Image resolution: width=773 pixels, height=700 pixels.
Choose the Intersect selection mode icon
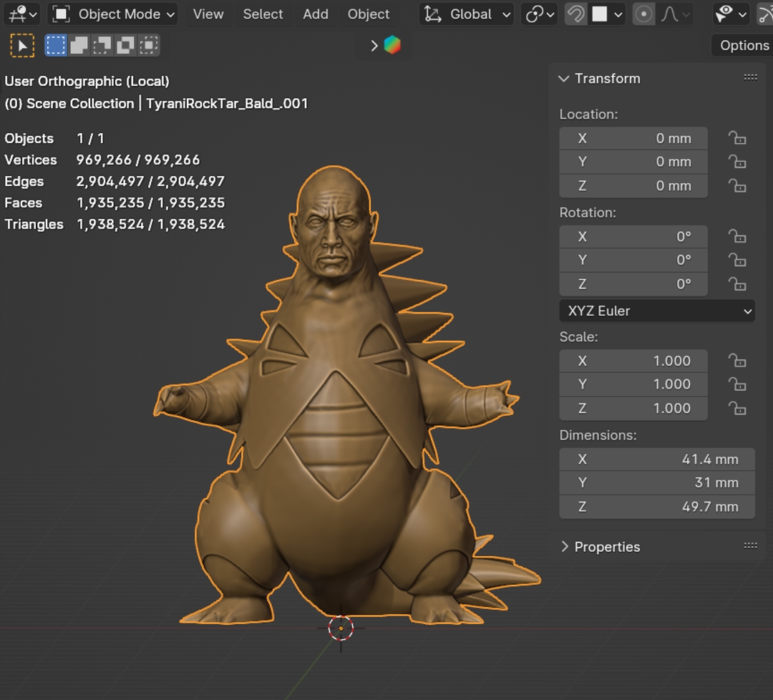(x=148, y=46)
